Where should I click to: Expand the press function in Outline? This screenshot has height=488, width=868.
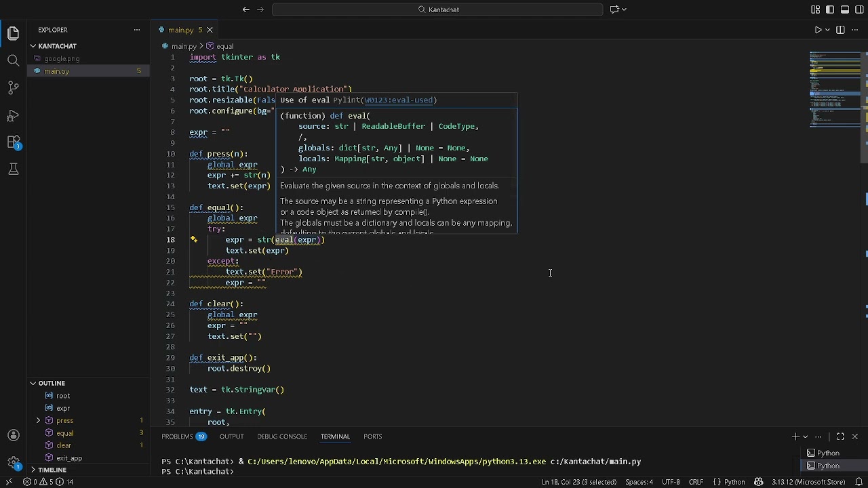(x=39, y=420)
